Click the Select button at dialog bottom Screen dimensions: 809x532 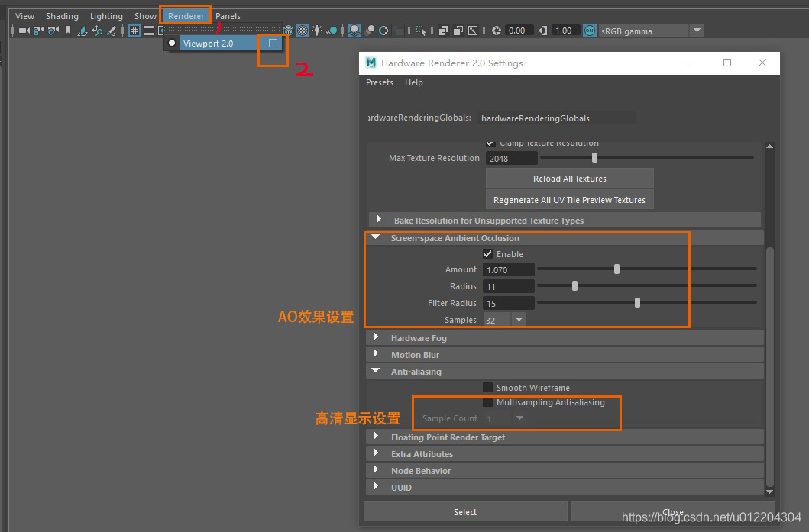click(x=465, y=512)
